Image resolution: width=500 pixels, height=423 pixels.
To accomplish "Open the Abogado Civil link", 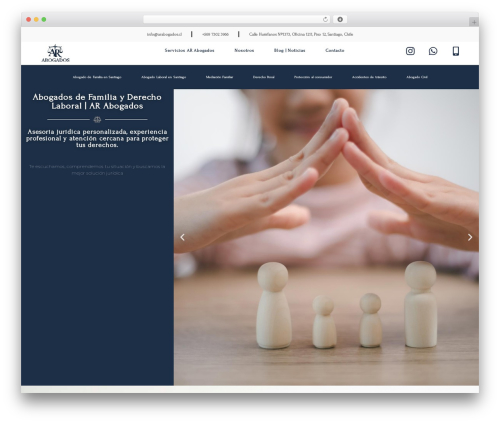I will (x=417, y=77).
